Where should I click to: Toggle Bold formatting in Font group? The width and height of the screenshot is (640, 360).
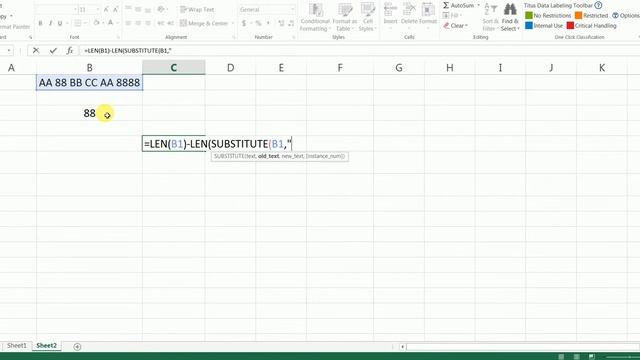click(x=40, y=23)
